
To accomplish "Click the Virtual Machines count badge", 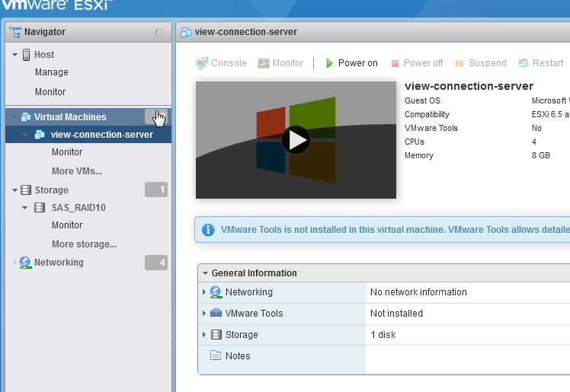I will [x=156, y=116].
